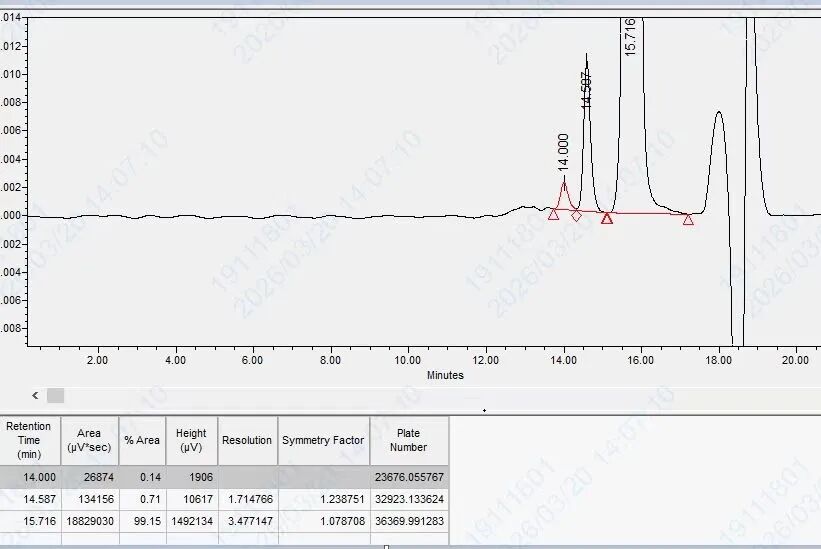The image size is (821, 549).
Task: Click the red diamond valley marker
Action: click(576, 215)
